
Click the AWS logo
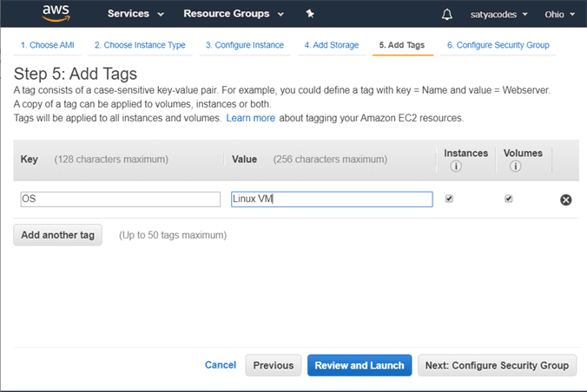[56, 14]
